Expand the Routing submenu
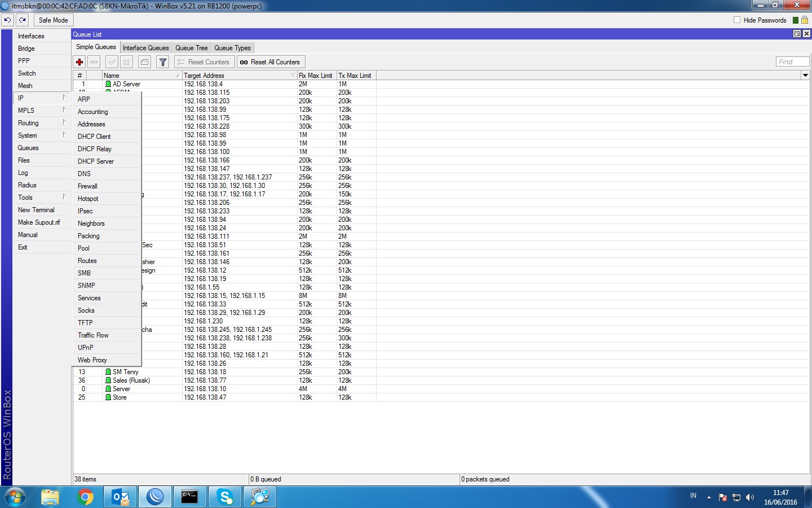812x508 pixels. [x=42, y=123]
